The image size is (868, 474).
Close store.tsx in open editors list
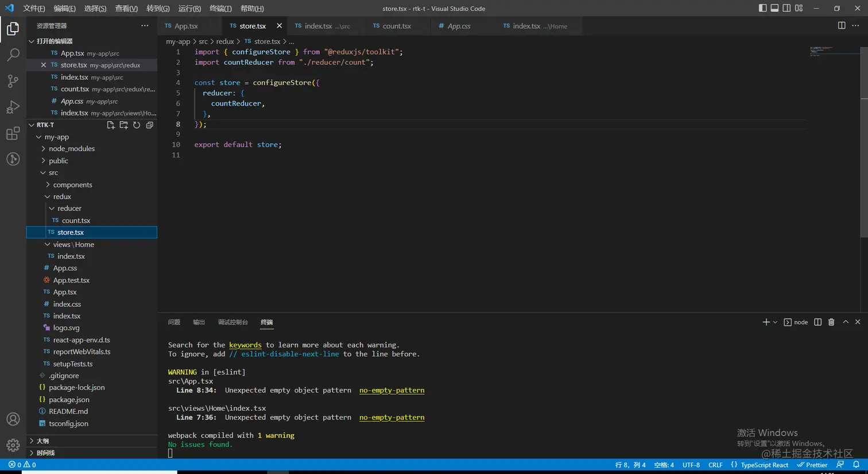pyautogui.click(x=44, y=65)
